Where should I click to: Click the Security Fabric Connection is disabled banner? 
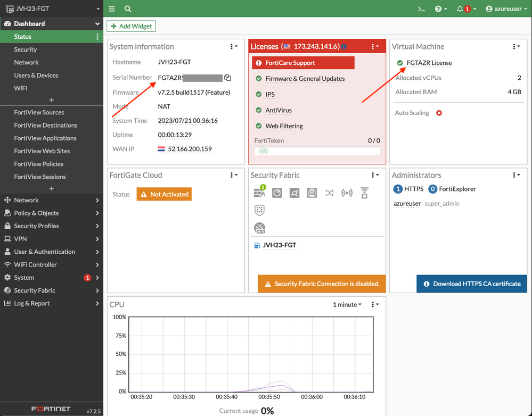click(x=322, y=284)
